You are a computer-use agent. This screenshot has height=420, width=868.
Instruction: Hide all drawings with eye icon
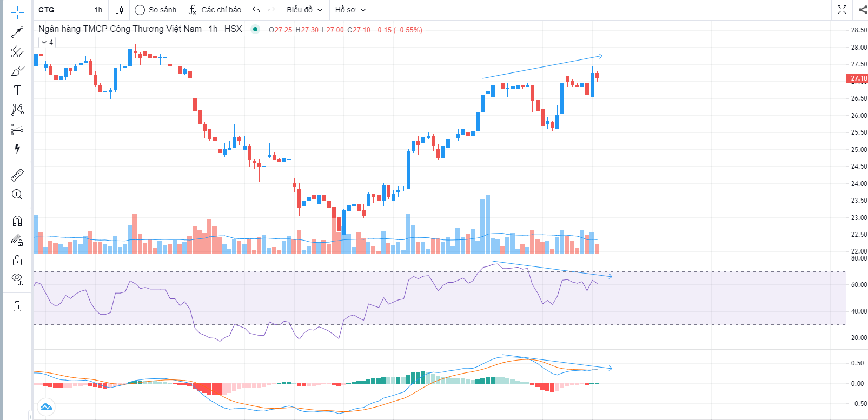click(x=17, y=279)
